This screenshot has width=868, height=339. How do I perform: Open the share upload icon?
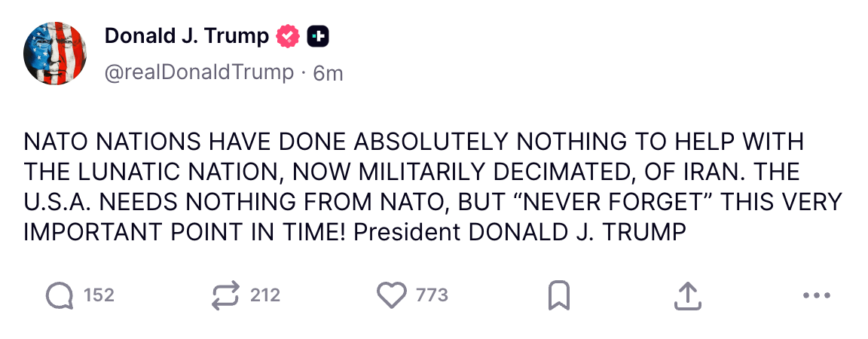(685, 296)
